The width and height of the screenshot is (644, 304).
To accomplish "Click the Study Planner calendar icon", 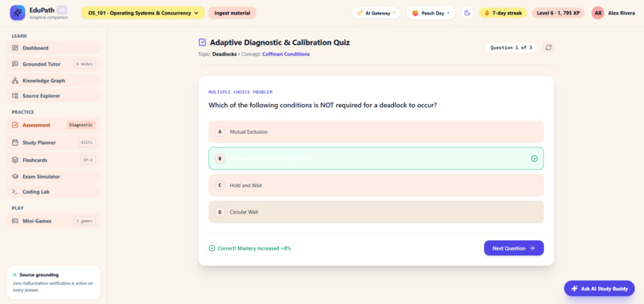I will point(15,142).
